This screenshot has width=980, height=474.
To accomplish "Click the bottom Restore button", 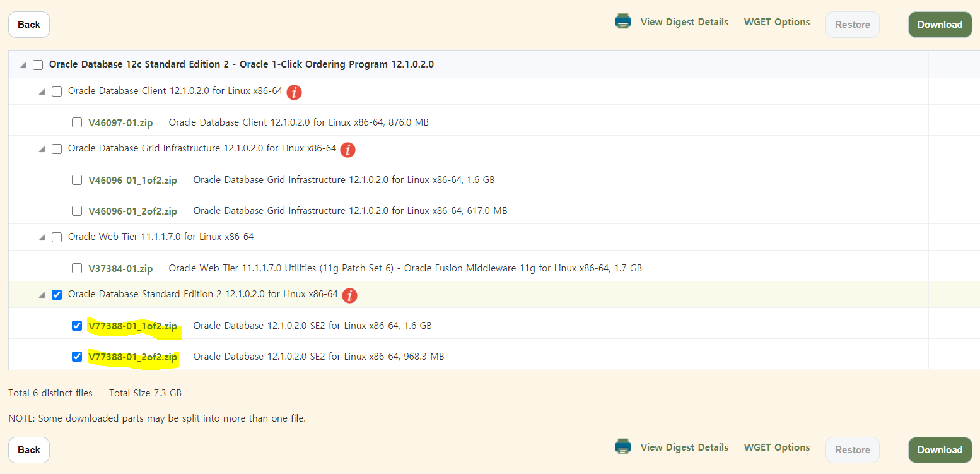I will point(853,450).
